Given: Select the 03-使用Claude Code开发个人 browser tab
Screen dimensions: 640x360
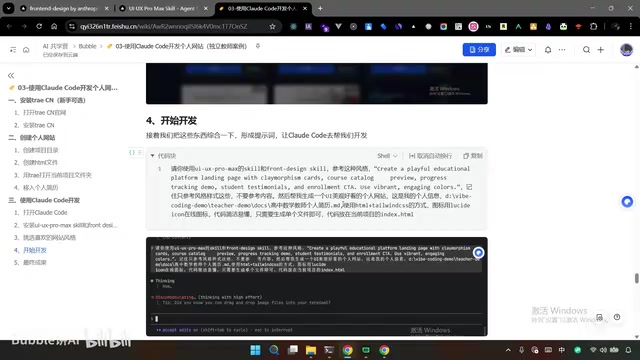Looking at the screenshot, I should point(261,8).
